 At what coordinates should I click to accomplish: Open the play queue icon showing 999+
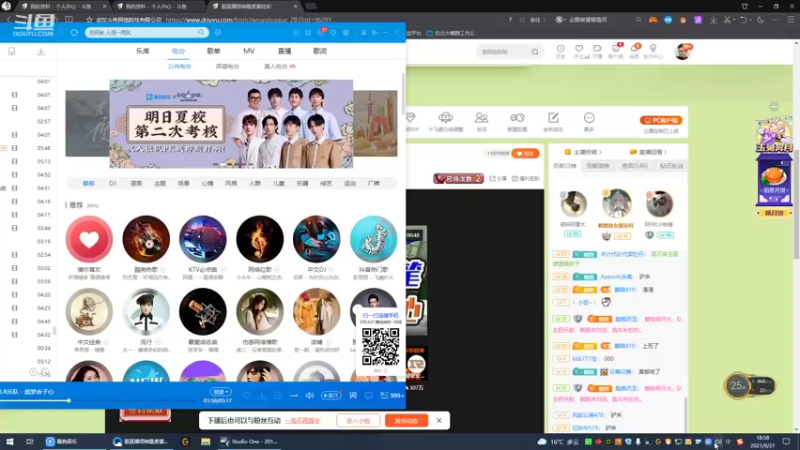tap(392, 395)
